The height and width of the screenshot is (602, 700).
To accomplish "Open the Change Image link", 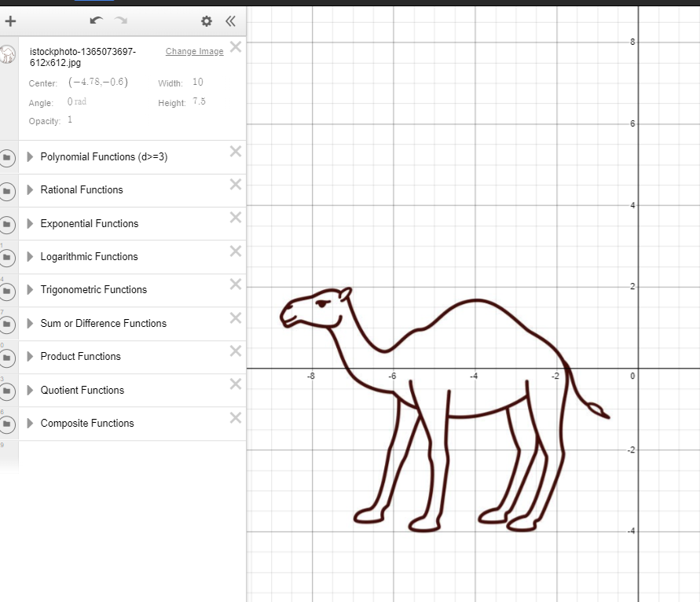I will 194,50.
